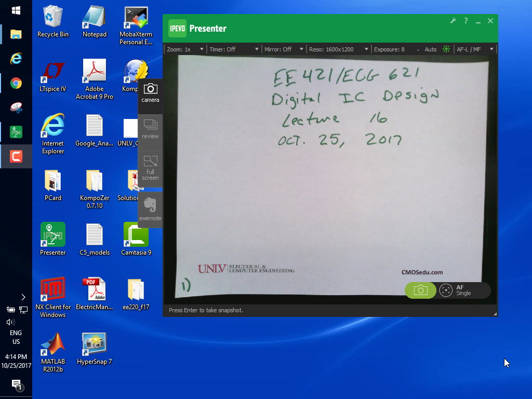The height and width of the screenshot is (399, 532).
Task: Open NX Client for Windows
Action: tap(53, 298)
